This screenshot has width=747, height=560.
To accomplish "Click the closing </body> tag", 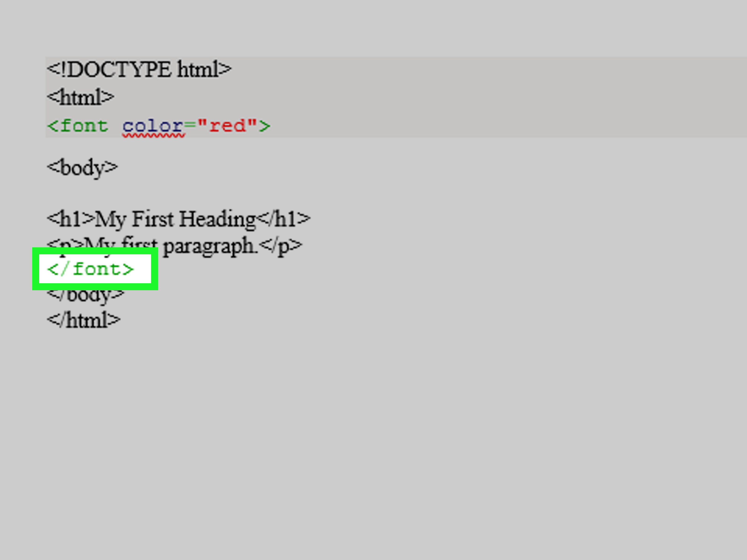I will 86,296.
